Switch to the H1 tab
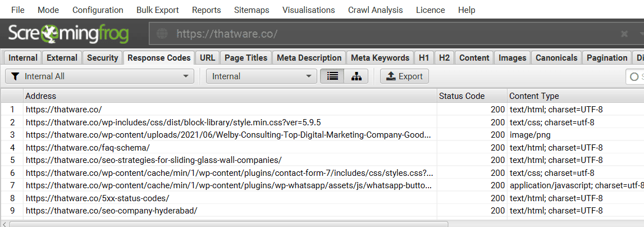 pos(424,58)
